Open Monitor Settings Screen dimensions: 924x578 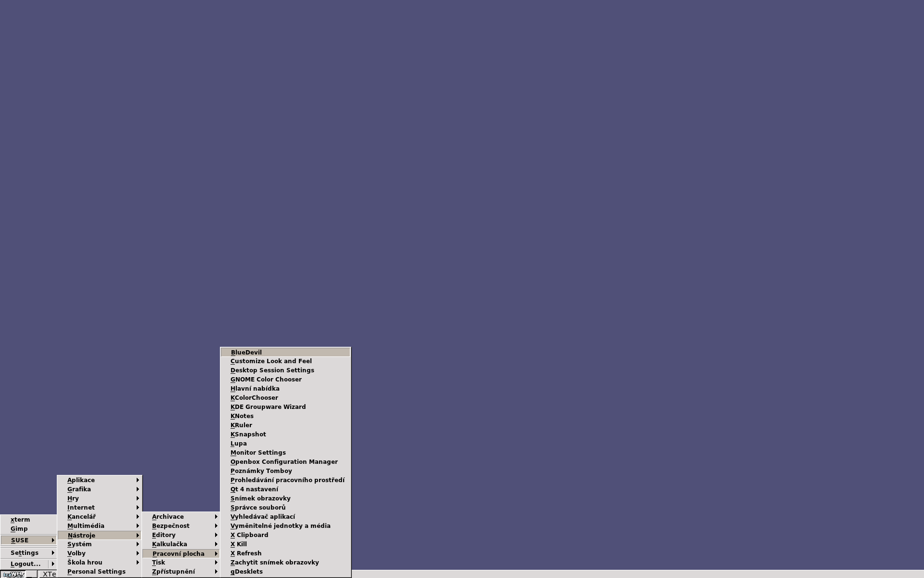click(x=285, y=453)
